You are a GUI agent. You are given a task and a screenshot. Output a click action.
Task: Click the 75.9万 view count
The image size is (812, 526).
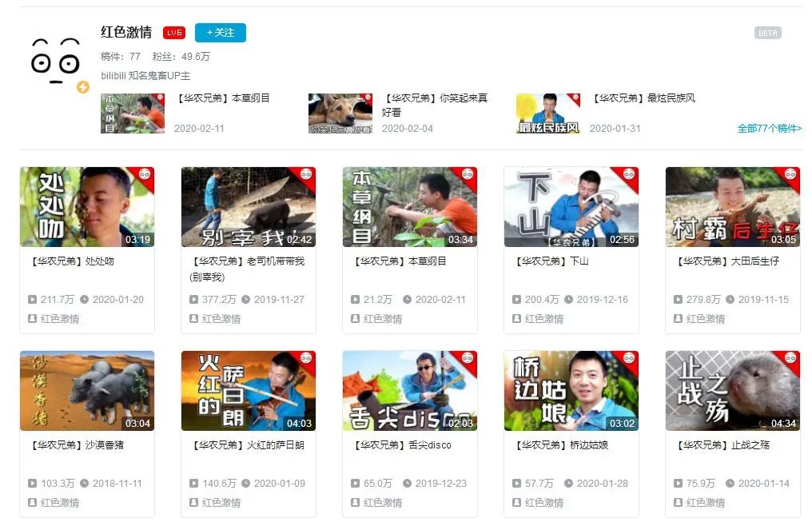tap(701, 484)
